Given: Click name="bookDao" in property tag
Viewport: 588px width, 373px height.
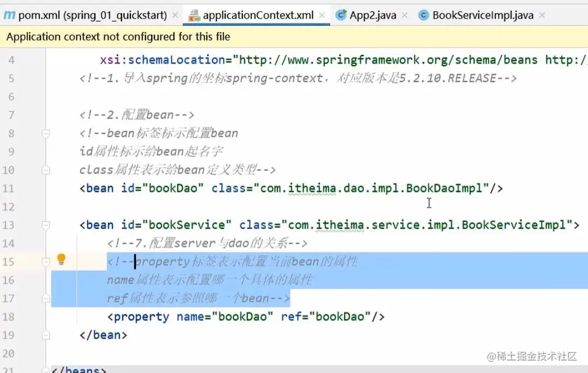Looking at the screenshot, I should pyautogui.click(x=225, y=316).
